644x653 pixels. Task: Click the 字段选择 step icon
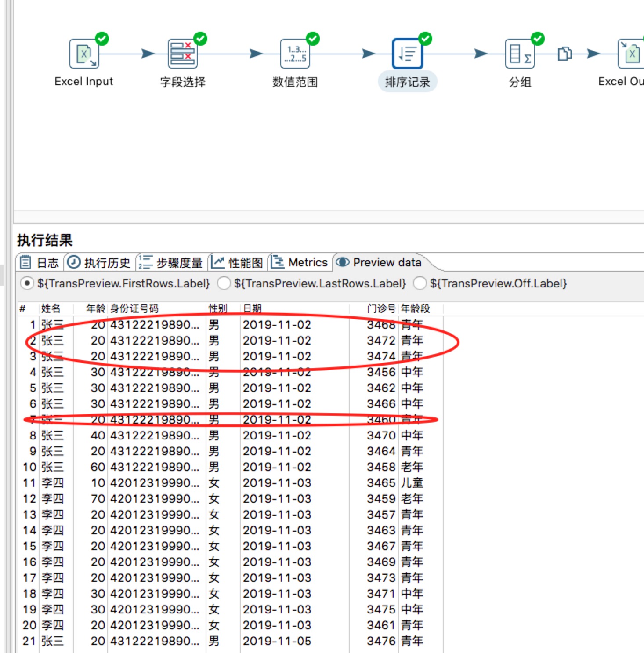coord(183,54)
